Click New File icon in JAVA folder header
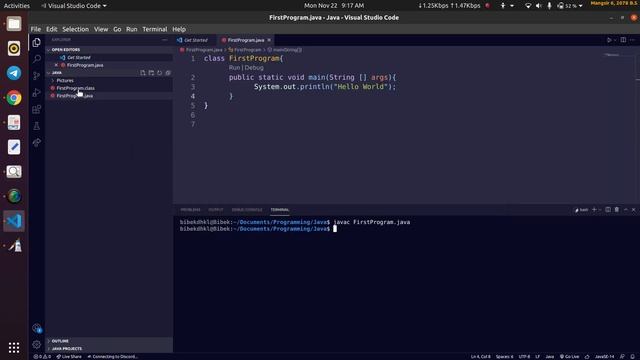 pyautogui.click(x=142, y=73)
